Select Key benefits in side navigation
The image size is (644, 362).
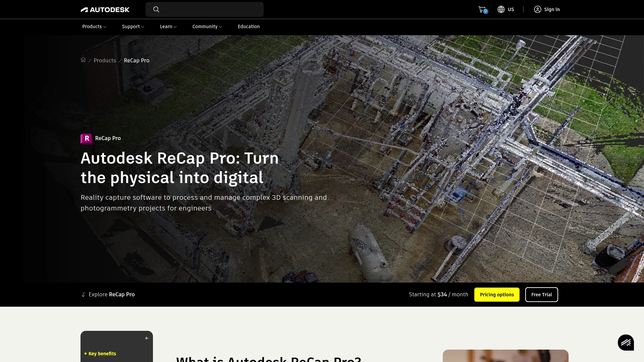102,354
